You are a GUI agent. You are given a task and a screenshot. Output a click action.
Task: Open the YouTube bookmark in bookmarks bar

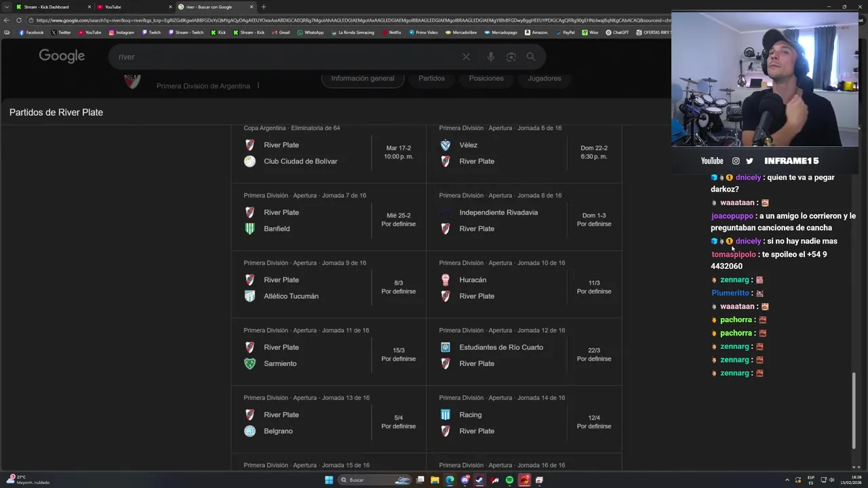[x=90, y=33]
